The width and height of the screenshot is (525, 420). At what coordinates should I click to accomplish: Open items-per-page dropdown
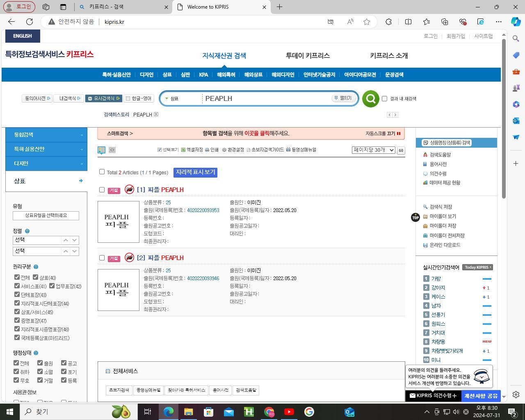click(373, 150)
